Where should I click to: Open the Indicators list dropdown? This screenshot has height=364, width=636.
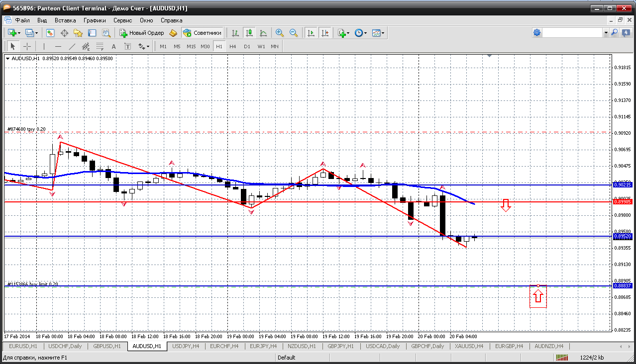click(343, 33)
